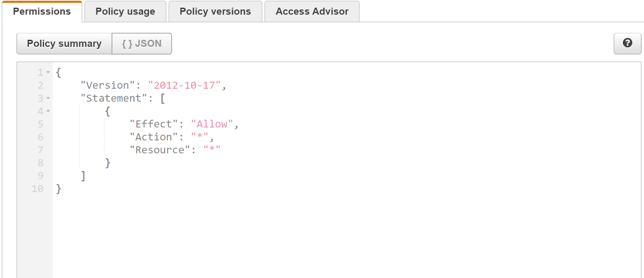Click the "Allow" effect value

212,124
